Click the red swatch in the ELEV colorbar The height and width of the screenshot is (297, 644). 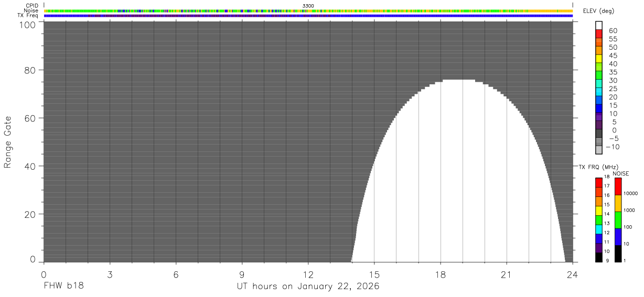(x=599, y=34)
